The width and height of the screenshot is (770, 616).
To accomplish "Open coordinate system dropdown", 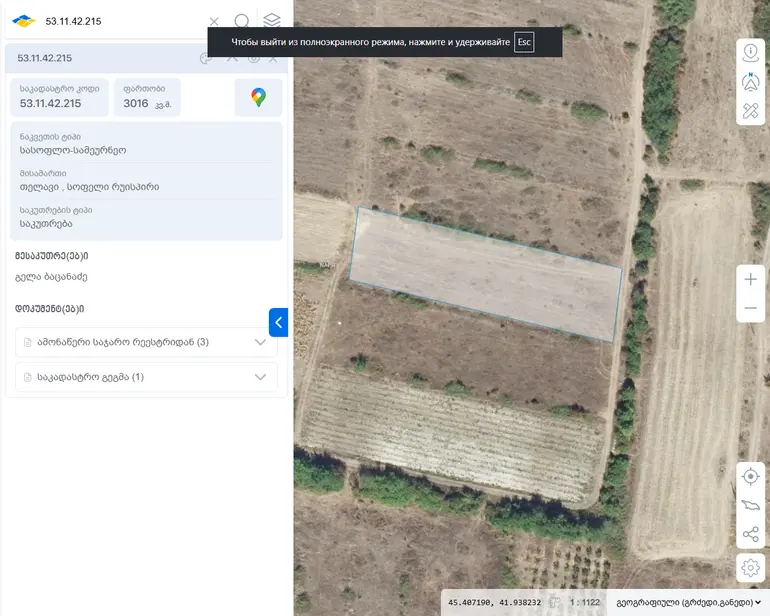I will 688,602.
